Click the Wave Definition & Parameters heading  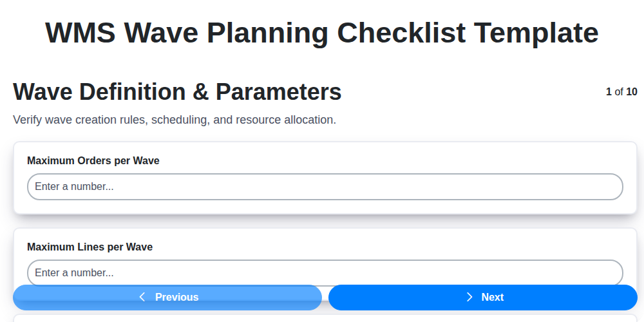coord(177,92)
